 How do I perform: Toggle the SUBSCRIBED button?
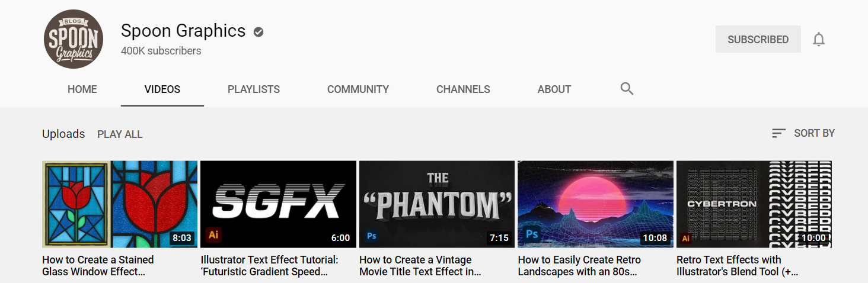coord(758,40)
